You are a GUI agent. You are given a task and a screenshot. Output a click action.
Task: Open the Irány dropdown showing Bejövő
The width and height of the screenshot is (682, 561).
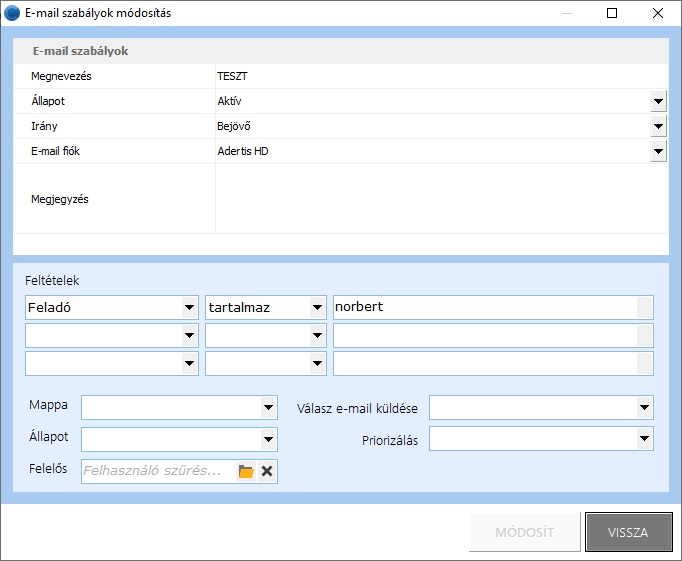(658, 126)
